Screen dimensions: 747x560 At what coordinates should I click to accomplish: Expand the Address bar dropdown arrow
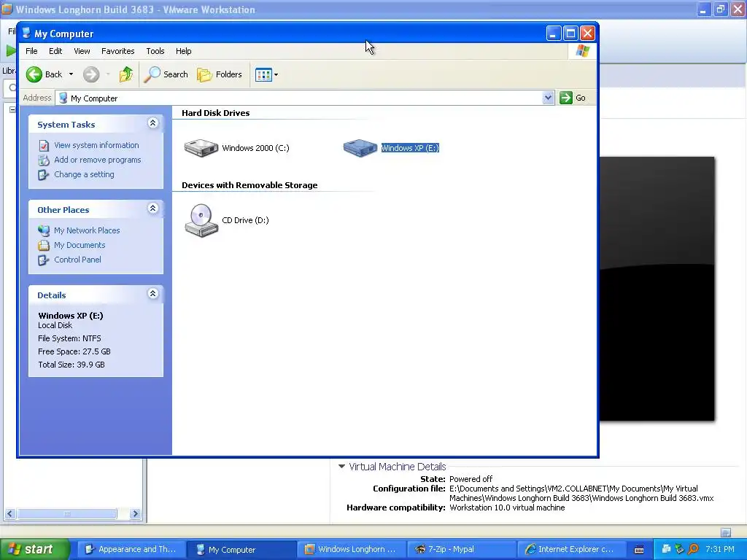pos(548,98)
